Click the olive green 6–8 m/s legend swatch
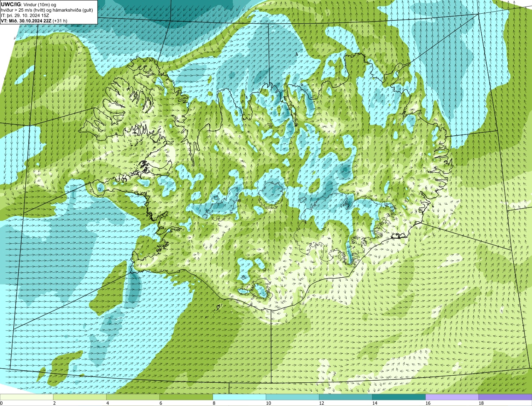 click(186, 397)
